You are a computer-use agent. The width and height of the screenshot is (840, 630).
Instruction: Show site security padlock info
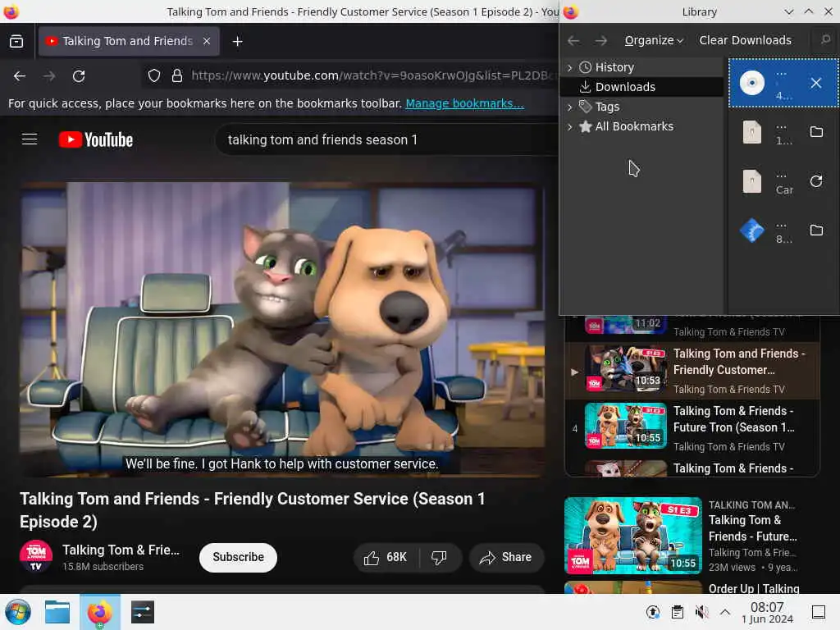(177, 75)
